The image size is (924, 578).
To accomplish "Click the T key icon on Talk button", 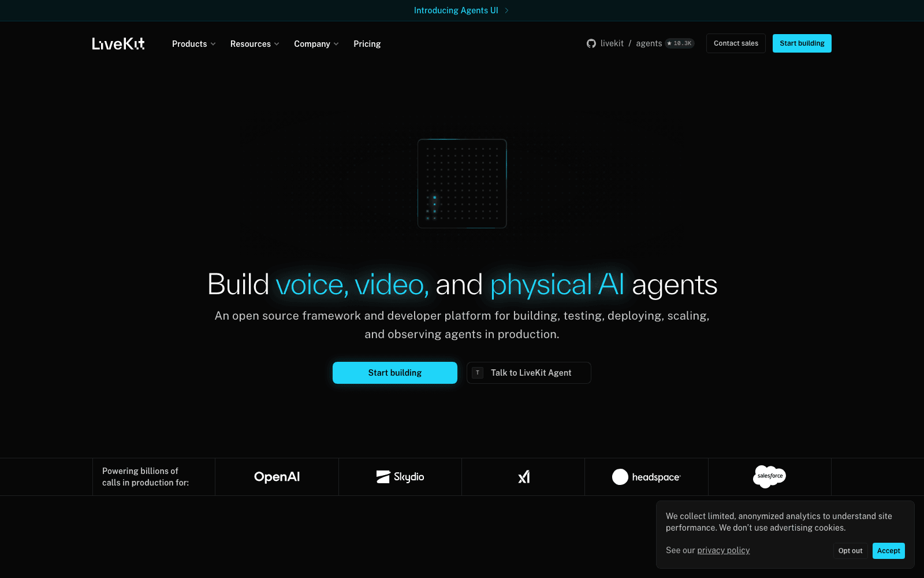I will click(x=478, y=373).
